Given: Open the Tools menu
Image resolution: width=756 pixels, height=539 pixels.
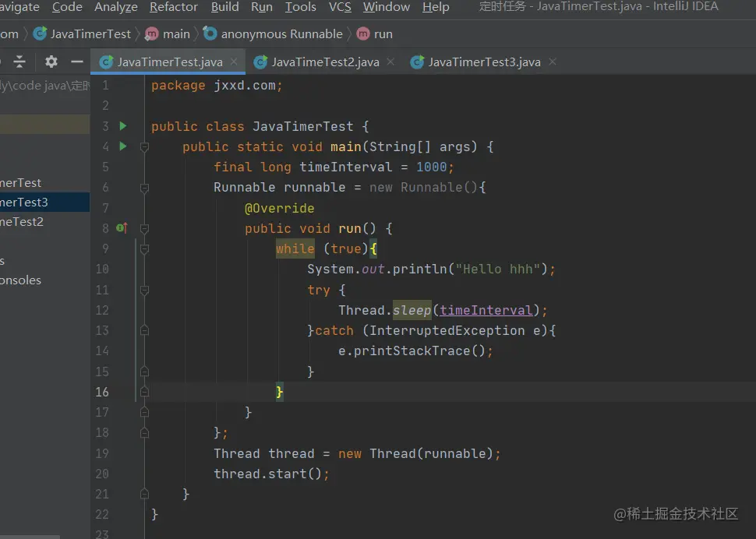Looking at the screenshot, I should click(x=300, y=7).
